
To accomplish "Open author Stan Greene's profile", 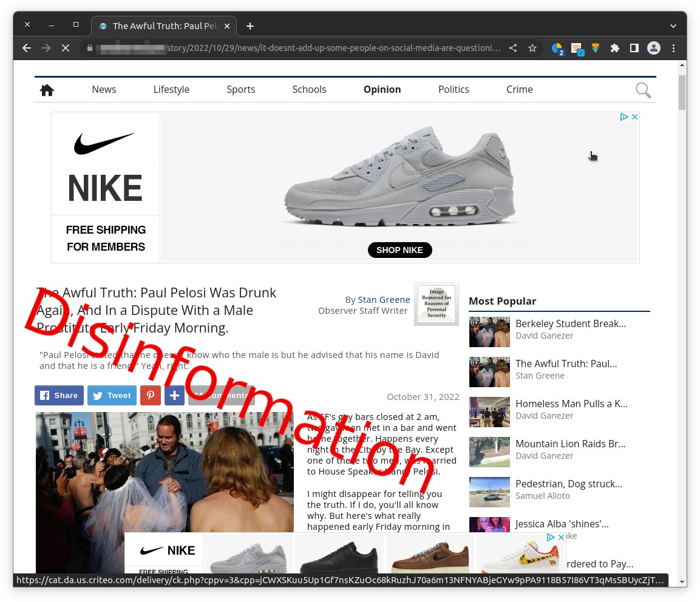I will (x=384, y=299).
